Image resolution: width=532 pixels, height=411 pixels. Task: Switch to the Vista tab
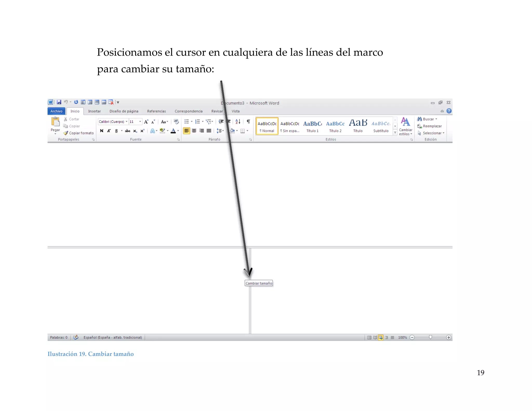[x=236, y=111]
